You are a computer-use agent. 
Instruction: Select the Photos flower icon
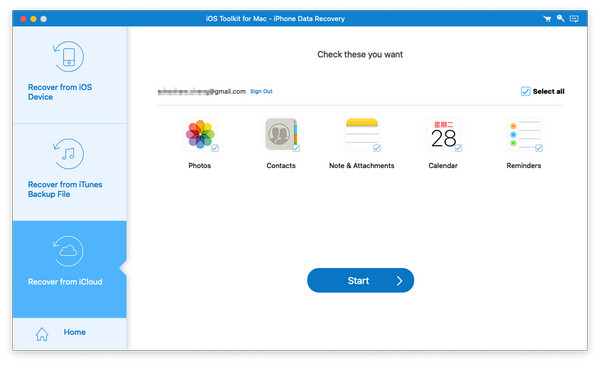200,134
